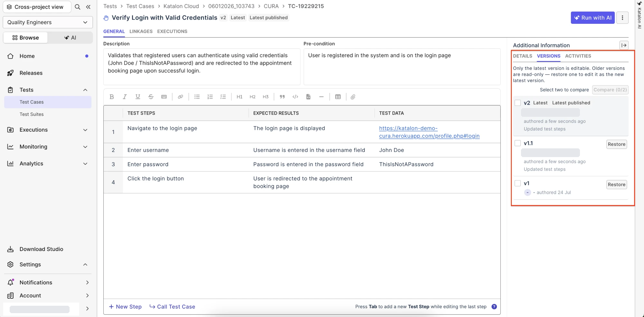Viewport: 644px width, 317px height.
Task: Insert a horizontal rule
Action: 321,97
